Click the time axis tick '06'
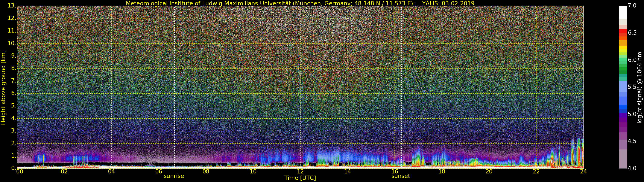This screenshot has height=182, width=644. coord(158,171)
